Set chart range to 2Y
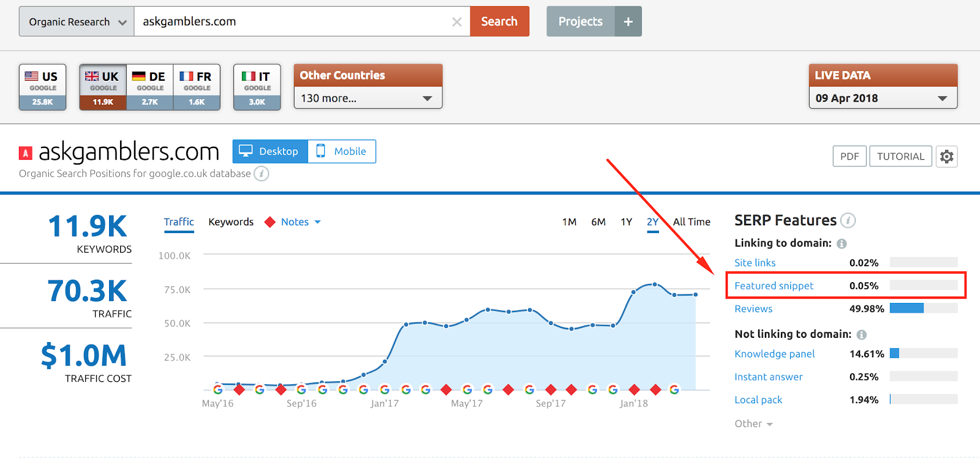Image resolution: width=980 pixels, height=462 pixels. click(x=653, y=222)
